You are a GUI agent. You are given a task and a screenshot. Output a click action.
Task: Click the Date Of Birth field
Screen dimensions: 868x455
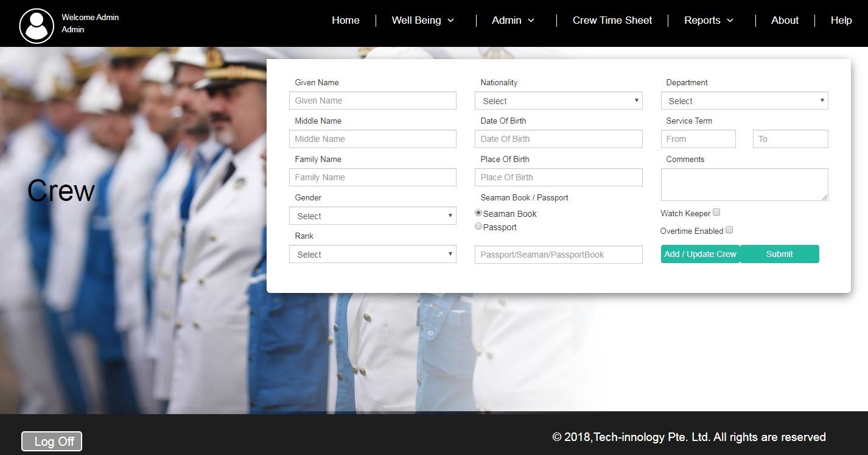(x=558, y=139)
